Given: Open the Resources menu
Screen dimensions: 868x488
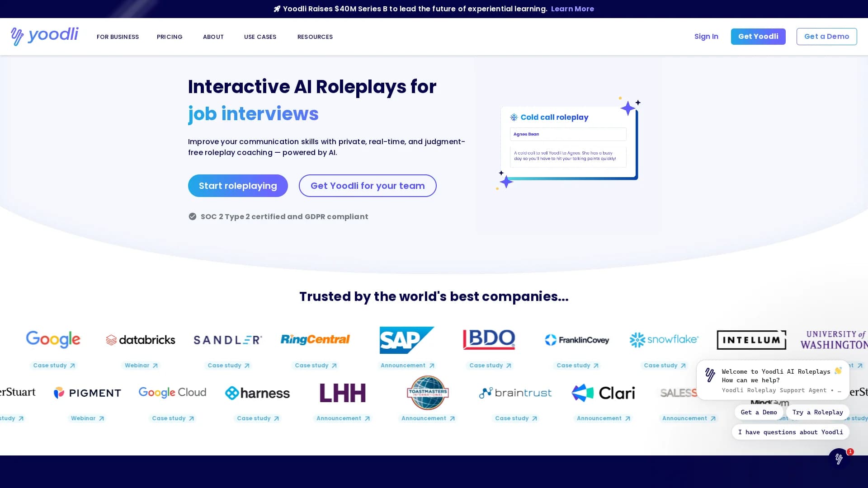Looking at the screenshot, I should [315, 37].
